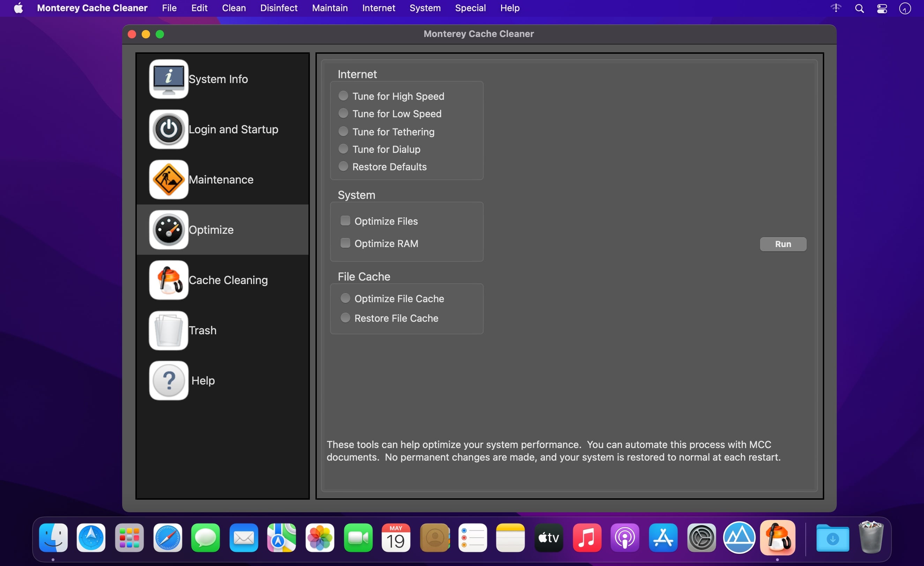Open the blue compass app in the dock
Image resolution: width=924 pixels, height=566 pixels.
[x=91, y=538]
